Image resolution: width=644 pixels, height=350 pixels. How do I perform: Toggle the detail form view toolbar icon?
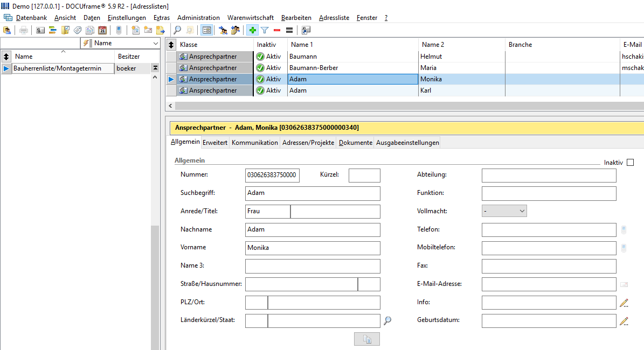(206, 30)
